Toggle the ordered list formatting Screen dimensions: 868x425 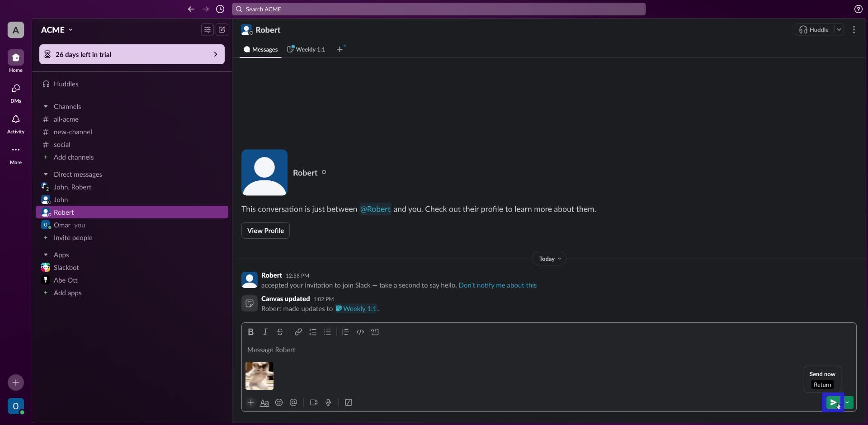click(x=313, y=332)
